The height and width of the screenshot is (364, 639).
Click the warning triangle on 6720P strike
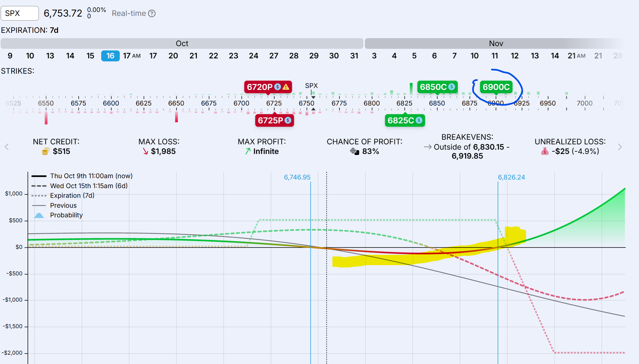tap(286, 87)
